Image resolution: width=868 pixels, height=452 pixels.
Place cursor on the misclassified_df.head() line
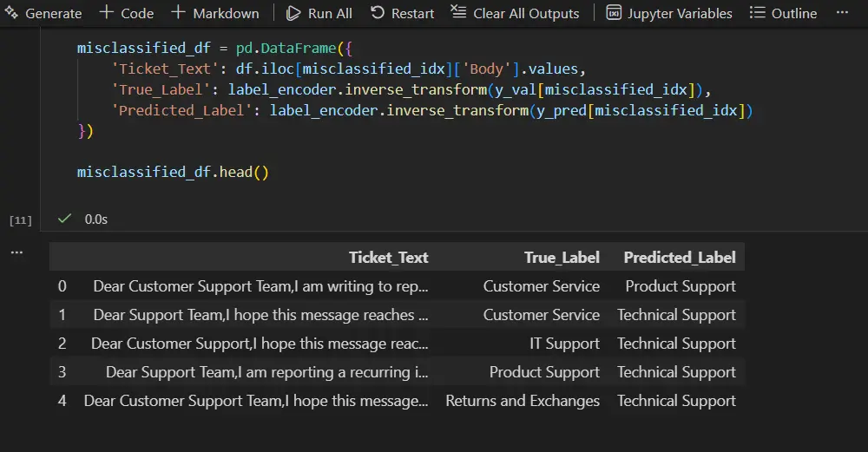click(173, 172)
